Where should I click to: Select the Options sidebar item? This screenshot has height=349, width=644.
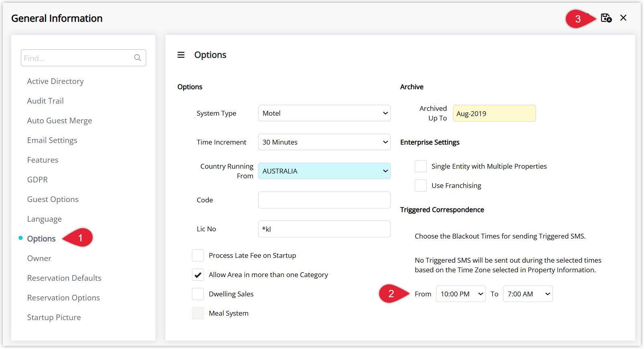(41, 239)
